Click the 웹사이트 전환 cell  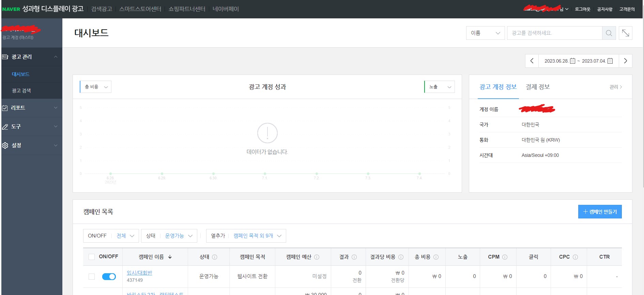pos(252,276)
